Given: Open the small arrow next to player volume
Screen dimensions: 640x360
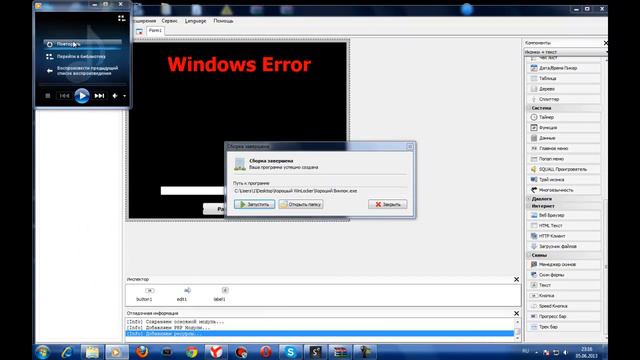Looking at the screenshot, I should pyautogui.click(x=124, y=96).
